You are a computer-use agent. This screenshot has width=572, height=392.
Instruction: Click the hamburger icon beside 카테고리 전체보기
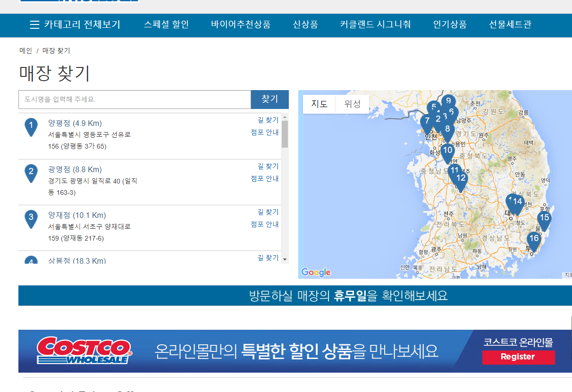tap(34, 25)
